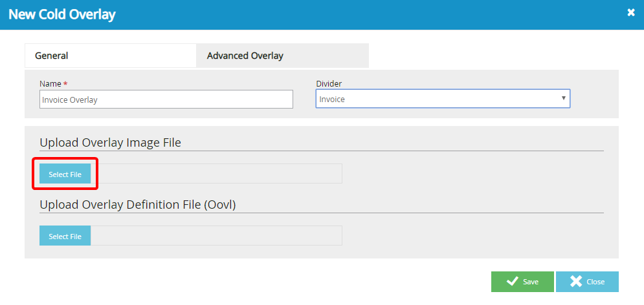Screen dimensions: 644x305
Task: Click the Divider dropdown arrow
Action: click(x=564, y=99)
